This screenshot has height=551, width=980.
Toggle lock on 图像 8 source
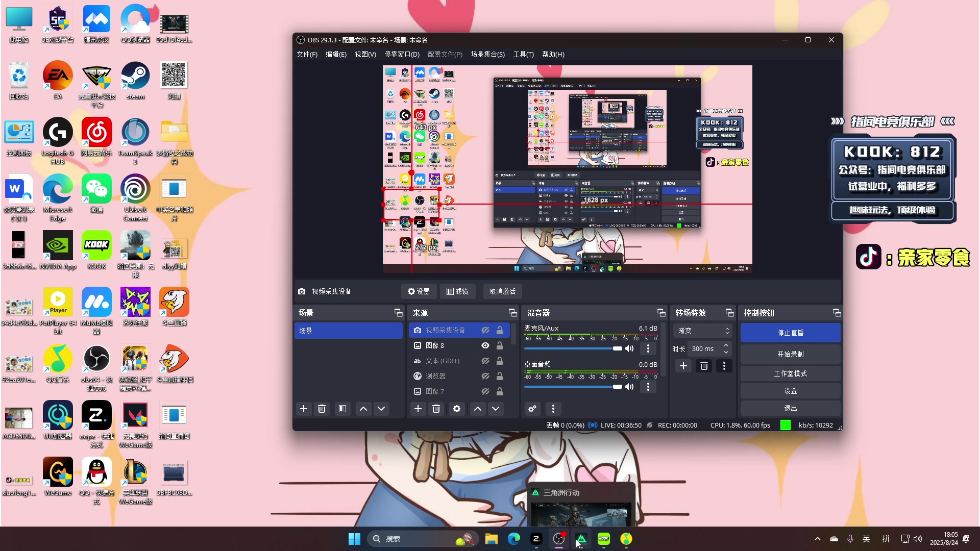pos(500,345)
